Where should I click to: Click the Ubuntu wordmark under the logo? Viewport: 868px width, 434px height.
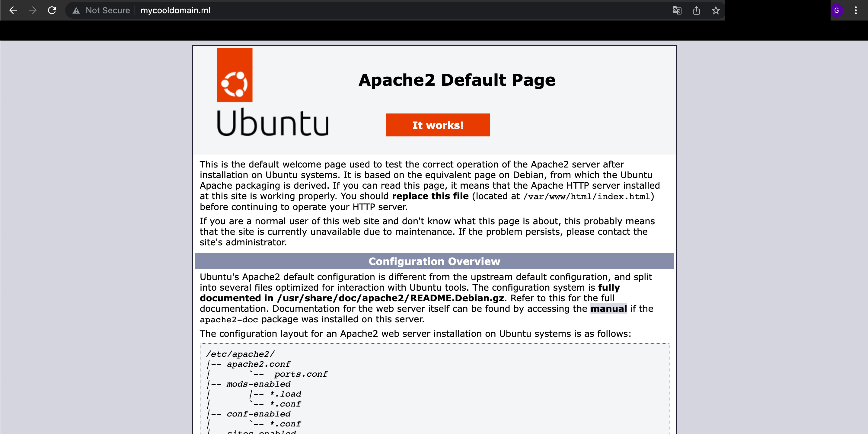(x=273, y=122)
